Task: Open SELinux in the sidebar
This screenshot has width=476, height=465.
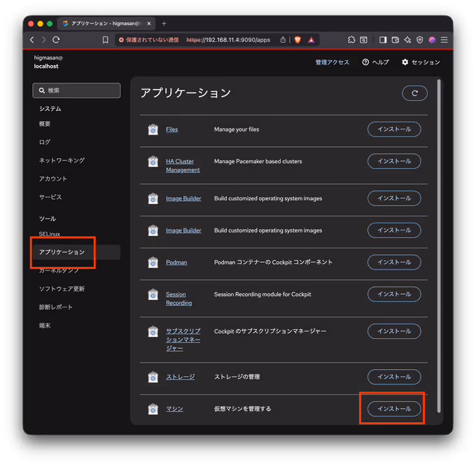Action: 50,234
